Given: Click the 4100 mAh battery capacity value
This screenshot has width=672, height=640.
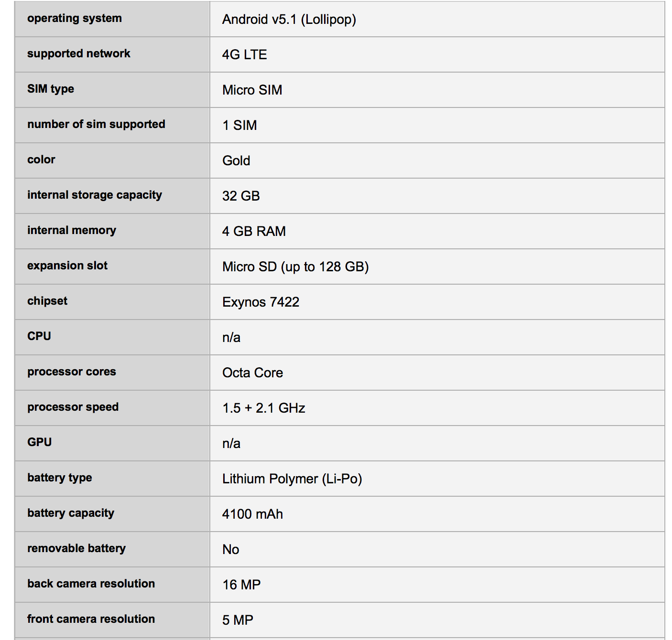Looking at the screenshot, I should tap(252, 514).
